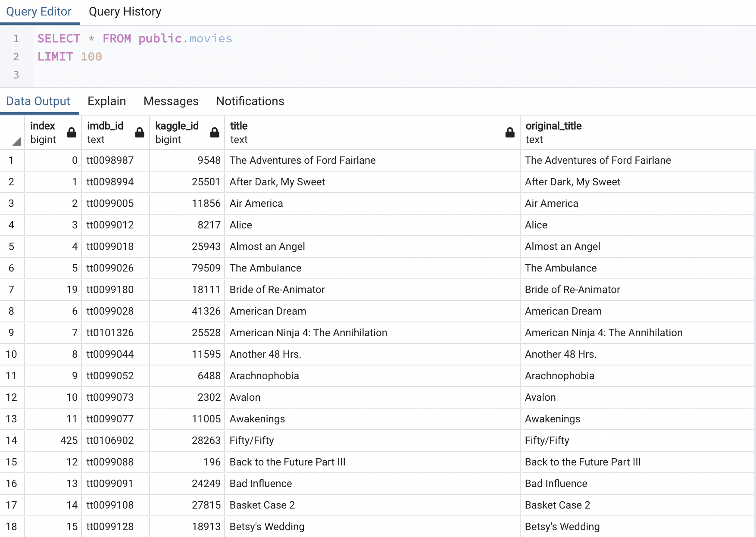This screenshot has width=756, height=537.
Task: Click the lock icon in index column
Action: point(72,132)
